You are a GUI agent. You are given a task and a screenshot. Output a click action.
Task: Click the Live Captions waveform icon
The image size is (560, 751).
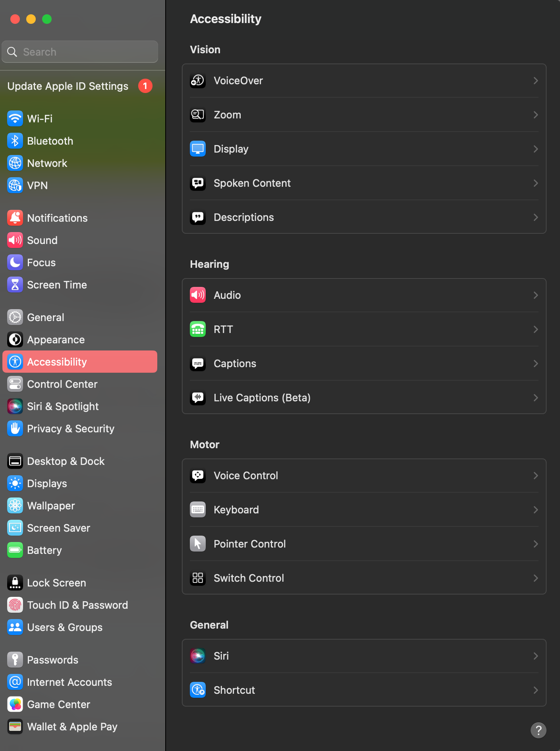(x=198, y=398)
